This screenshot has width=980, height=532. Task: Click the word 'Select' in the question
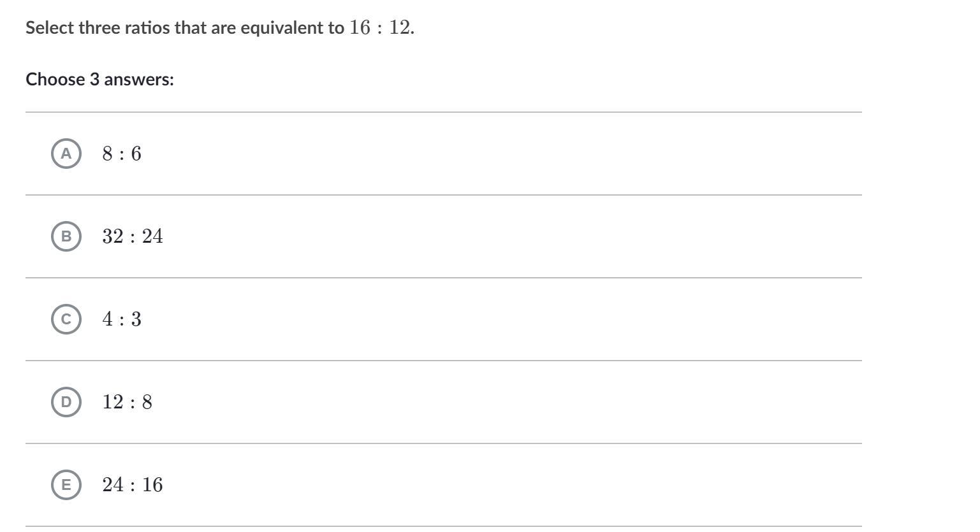(50, 28)
